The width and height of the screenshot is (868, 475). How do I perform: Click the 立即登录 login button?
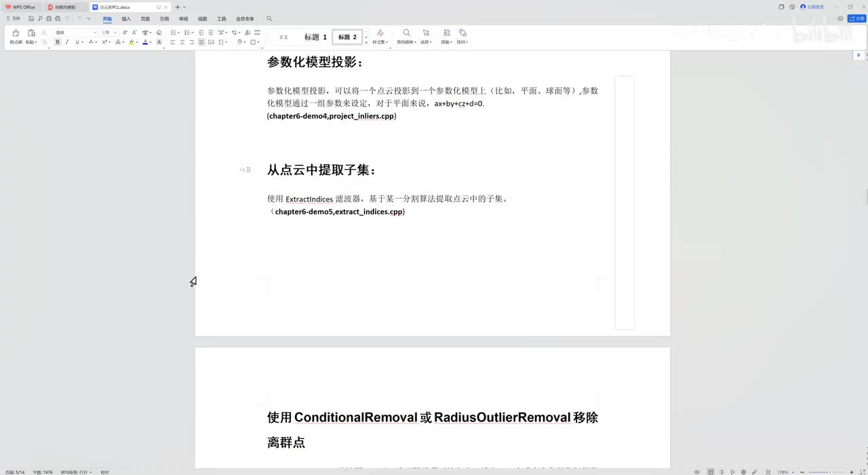[812, 7]
